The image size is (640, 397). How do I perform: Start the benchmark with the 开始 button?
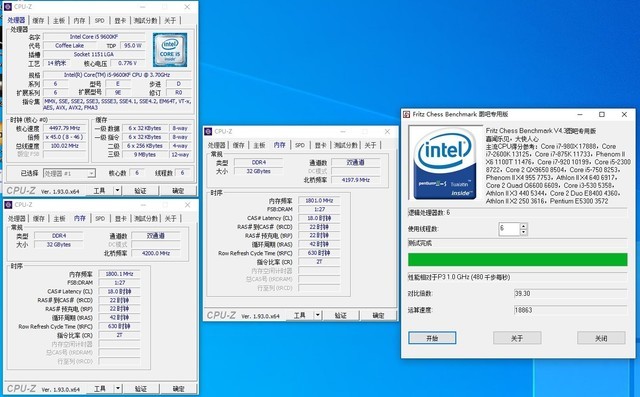pyautogui.click(x=432, y=338)
